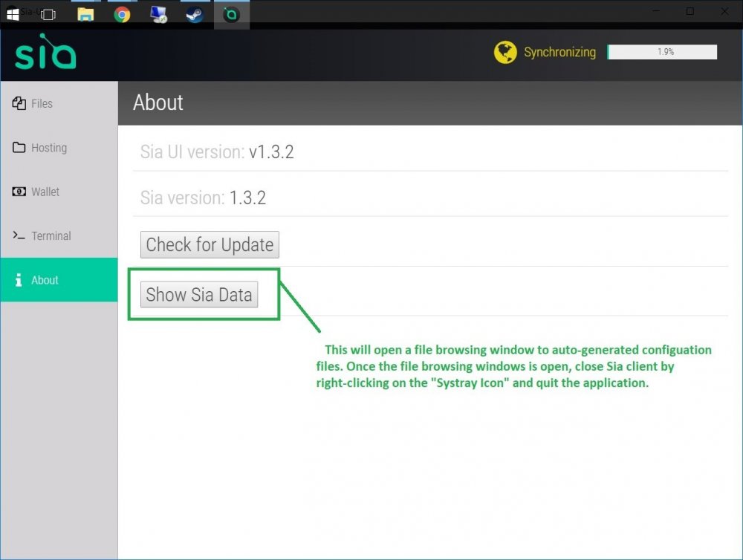Click the Sia-UI taskbar icon

click(231, 14)
